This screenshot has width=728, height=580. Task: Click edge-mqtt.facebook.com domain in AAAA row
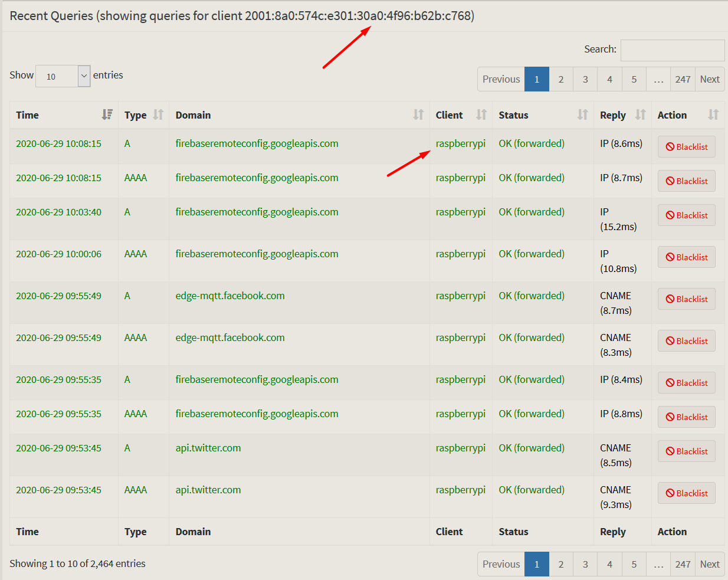tap(230, 337)
